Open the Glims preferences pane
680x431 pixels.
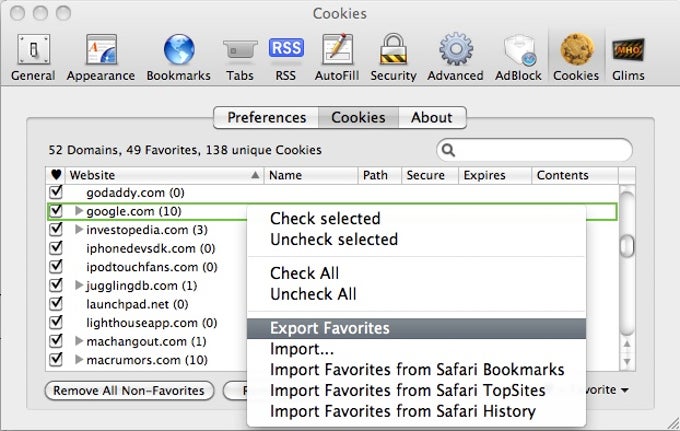point(628,56)
